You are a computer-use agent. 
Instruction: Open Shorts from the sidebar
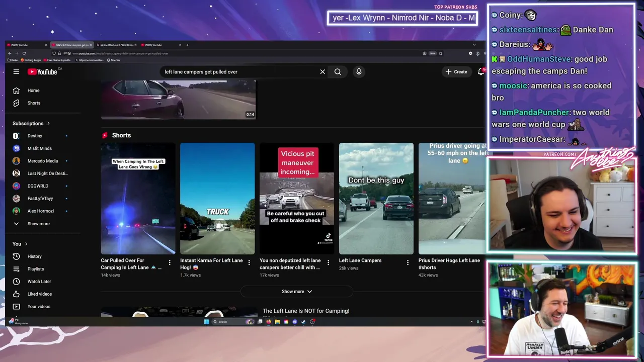pos(34,103)
